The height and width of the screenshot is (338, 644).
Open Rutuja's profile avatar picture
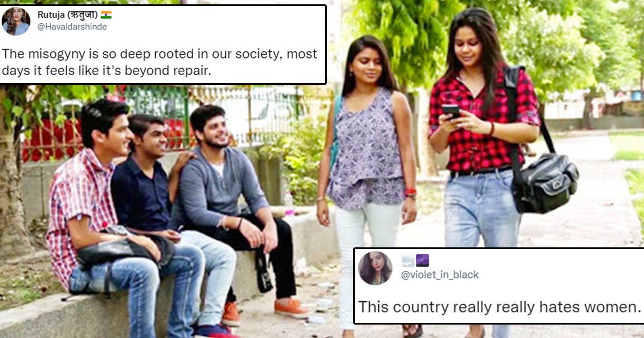pyautogui.click(x=16, y=21)
